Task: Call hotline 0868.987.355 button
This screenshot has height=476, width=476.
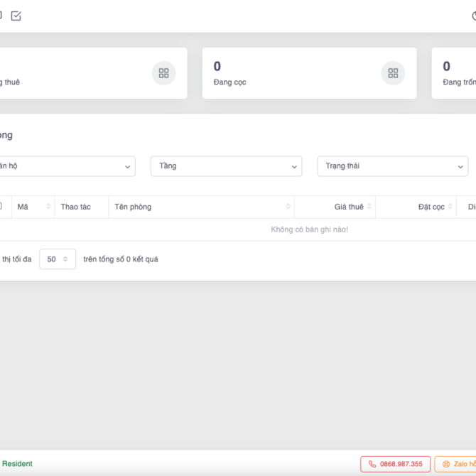Action: pos(395,464)
